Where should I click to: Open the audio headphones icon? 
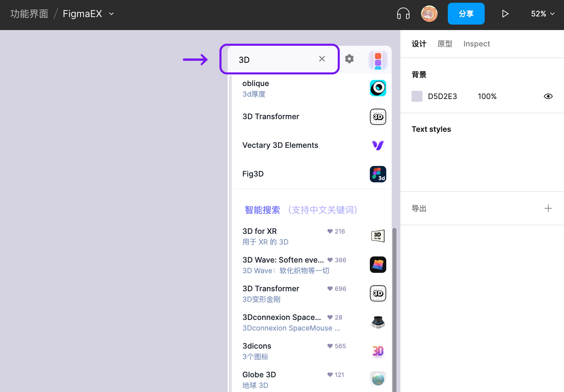pyautogui.click(x=403, y=14)
